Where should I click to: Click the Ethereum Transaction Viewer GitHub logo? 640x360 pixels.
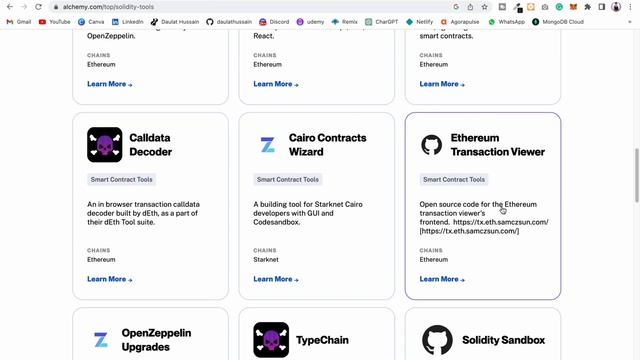(431, 145)
